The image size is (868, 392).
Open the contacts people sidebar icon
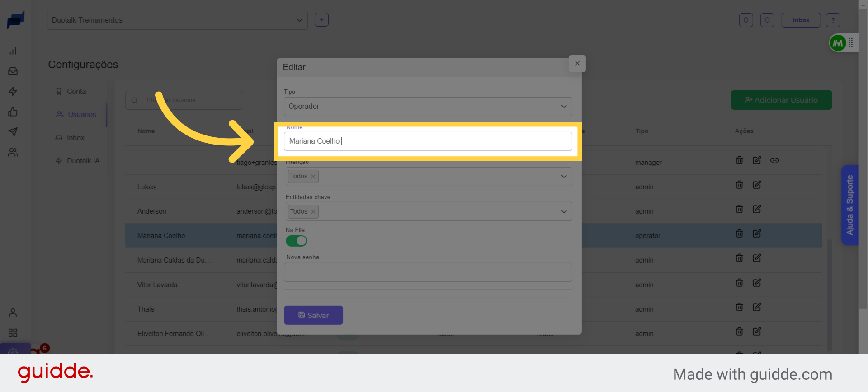[13, 152]
